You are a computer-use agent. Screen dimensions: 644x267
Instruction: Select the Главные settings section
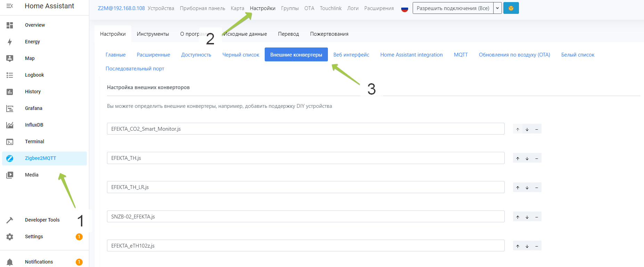click(116, 55)
